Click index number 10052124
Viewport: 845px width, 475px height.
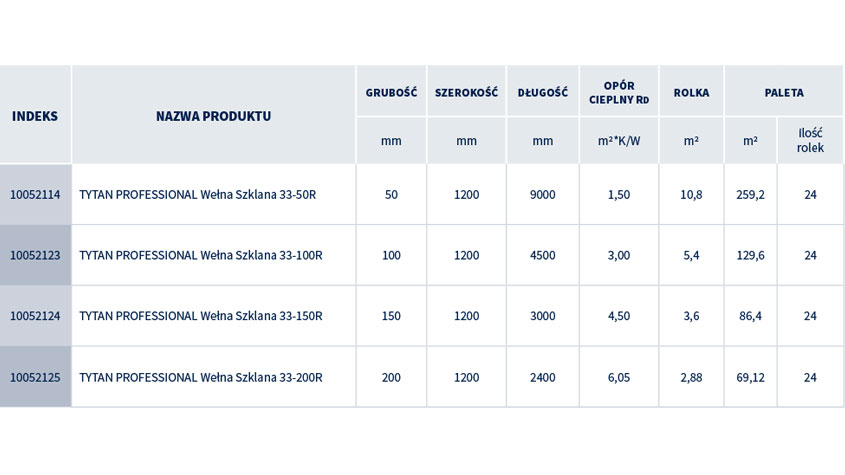tap(35, 316)
